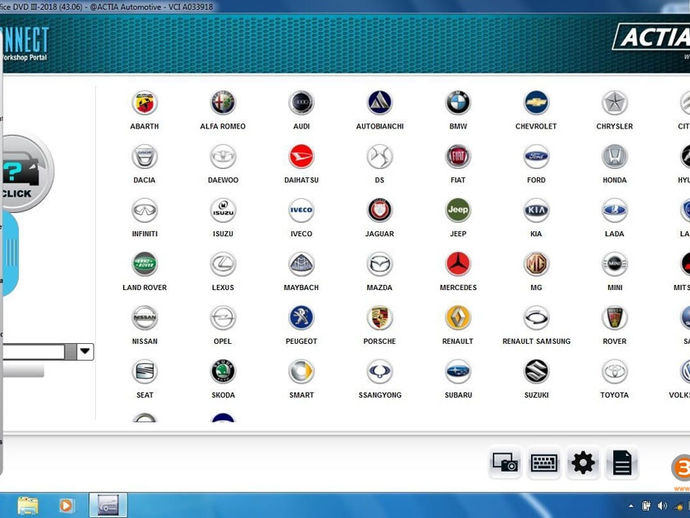Select the Jaguar brand icon

click(379, 210)
